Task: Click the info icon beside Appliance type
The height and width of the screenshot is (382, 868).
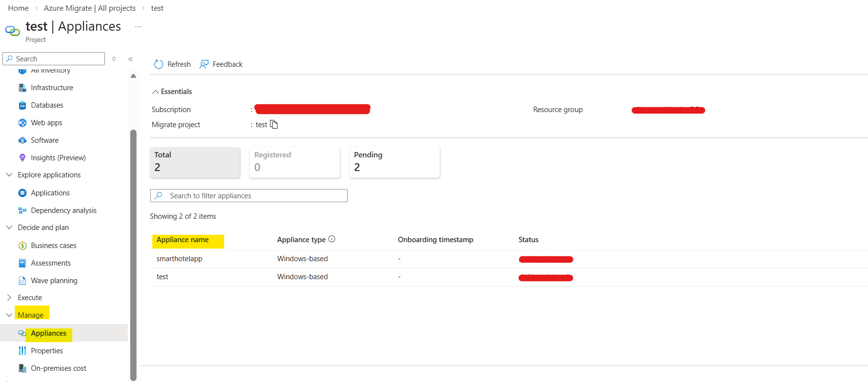Action: (x=332, y=239)
